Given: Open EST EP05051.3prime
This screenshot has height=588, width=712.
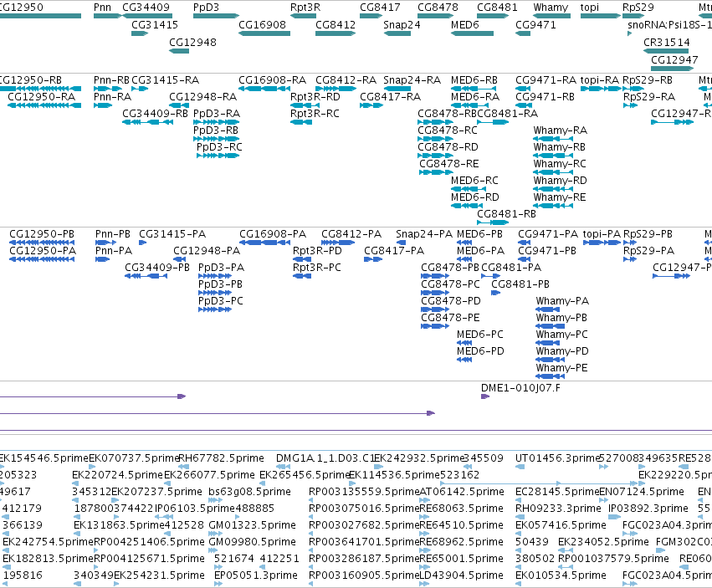Looking at the screenshot, I should click(256, 575).
